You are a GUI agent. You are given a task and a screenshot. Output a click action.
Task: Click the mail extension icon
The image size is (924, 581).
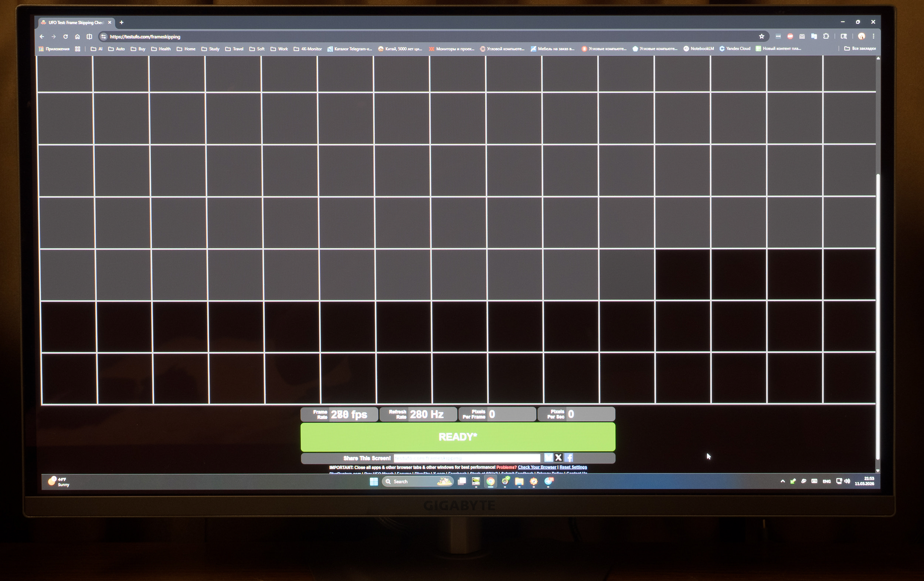pos(802,37)
